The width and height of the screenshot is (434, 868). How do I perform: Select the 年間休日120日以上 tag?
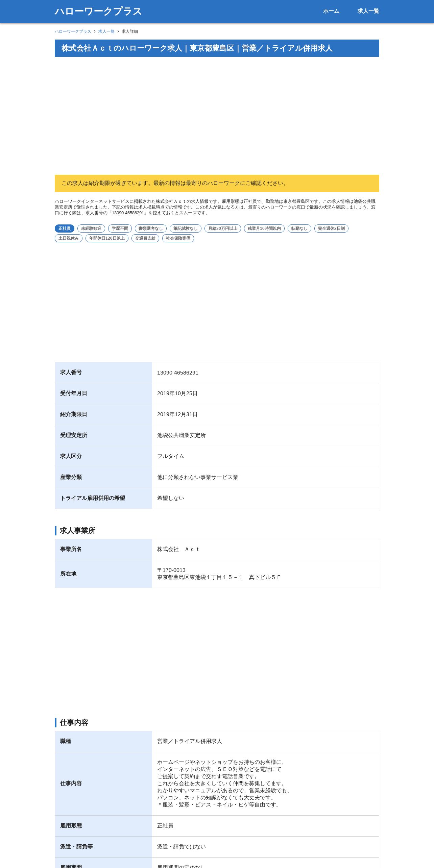tap(107, 238)
